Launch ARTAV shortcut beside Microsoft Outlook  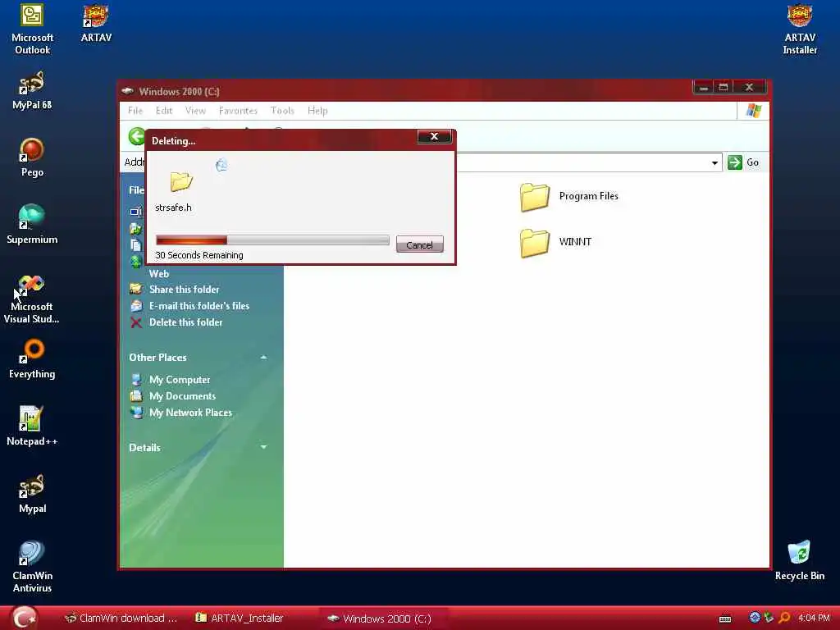(96, 24)
